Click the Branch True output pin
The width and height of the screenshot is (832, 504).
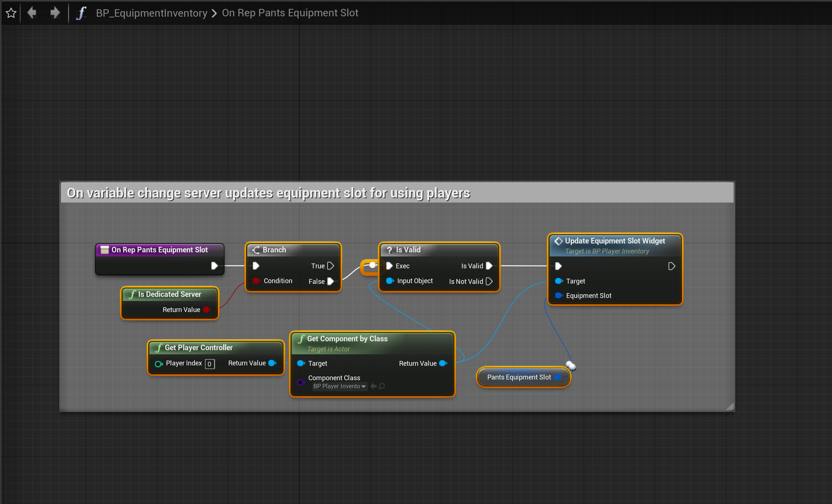pos(331,266)
